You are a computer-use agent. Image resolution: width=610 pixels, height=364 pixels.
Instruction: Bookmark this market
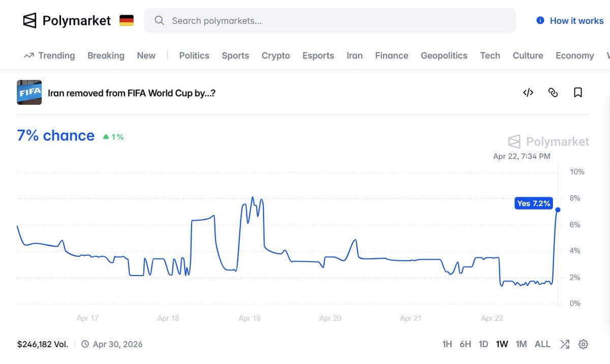point(578,93)
